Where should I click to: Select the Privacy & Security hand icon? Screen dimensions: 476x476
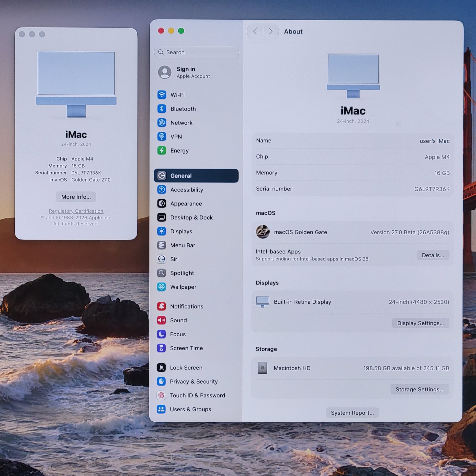coord(161,381)
